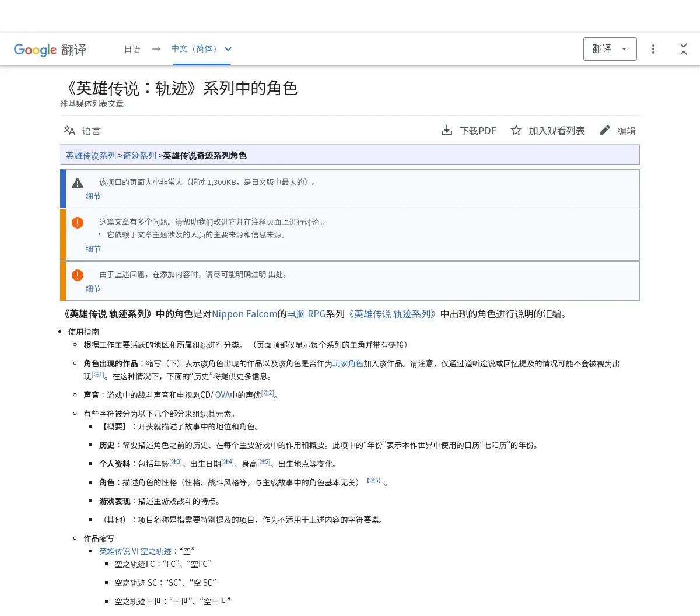Screen dimensions: 700x616
Task: Open 《英雄传说 轨迹系列》 link in intro
Action: pos(393,314)
